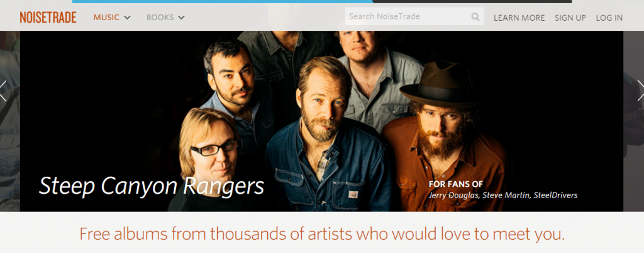
Task: Advance carousel with the right arrow
Action: pos(640,91)
